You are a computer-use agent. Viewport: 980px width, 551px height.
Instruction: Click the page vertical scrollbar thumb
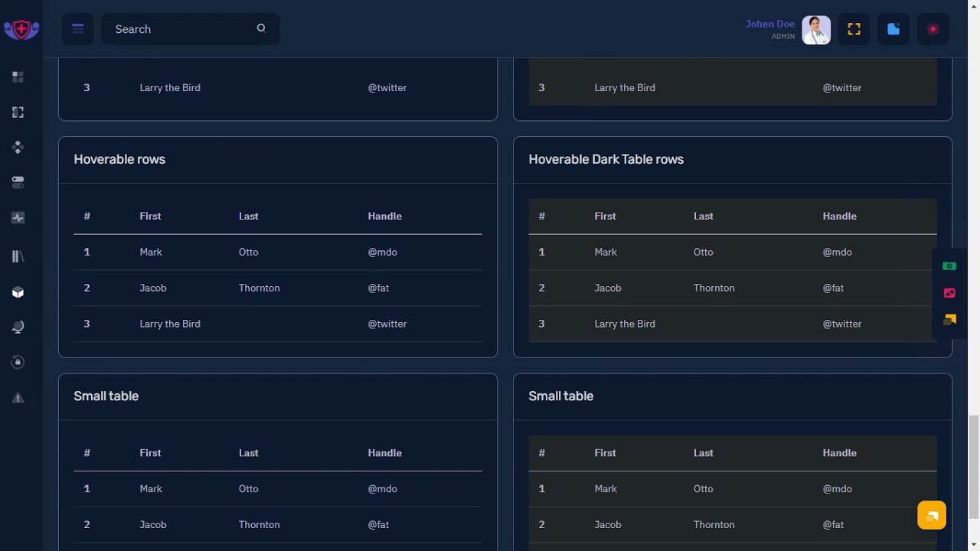(x=974, y=467)
